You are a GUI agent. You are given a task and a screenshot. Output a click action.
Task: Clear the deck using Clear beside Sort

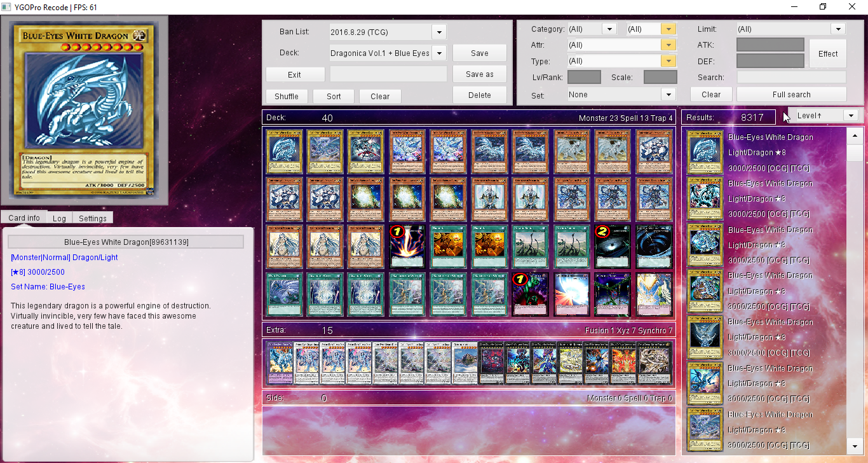380,97
